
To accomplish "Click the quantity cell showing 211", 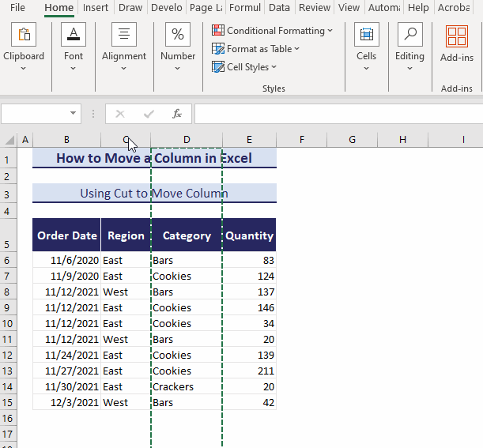I will point(249,371).
